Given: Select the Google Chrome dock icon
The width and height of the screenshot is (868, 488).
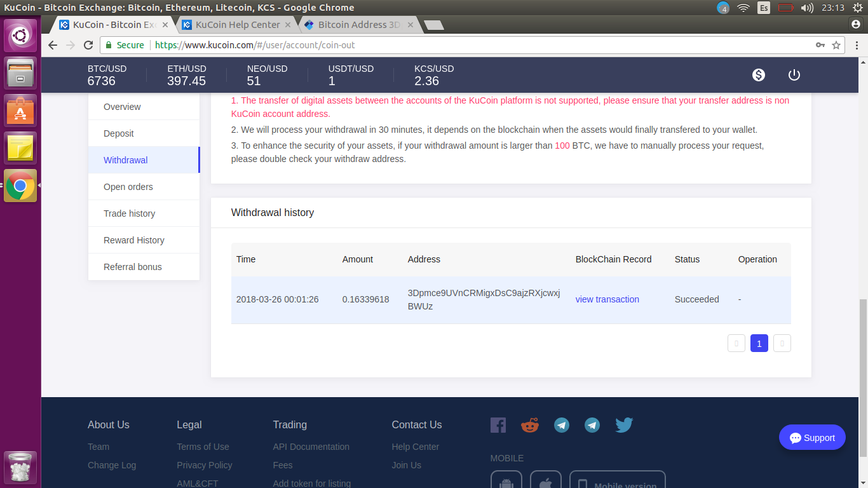Looking at the screenshot, I should pyautogui.click(x=20, y=186).
